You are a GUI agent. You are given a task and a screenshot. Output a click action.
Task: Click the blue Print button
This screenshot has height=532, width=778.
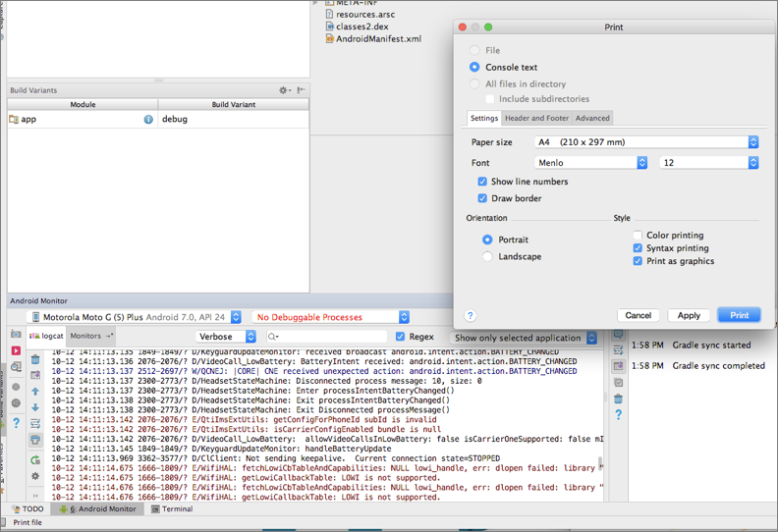[740, 315]
